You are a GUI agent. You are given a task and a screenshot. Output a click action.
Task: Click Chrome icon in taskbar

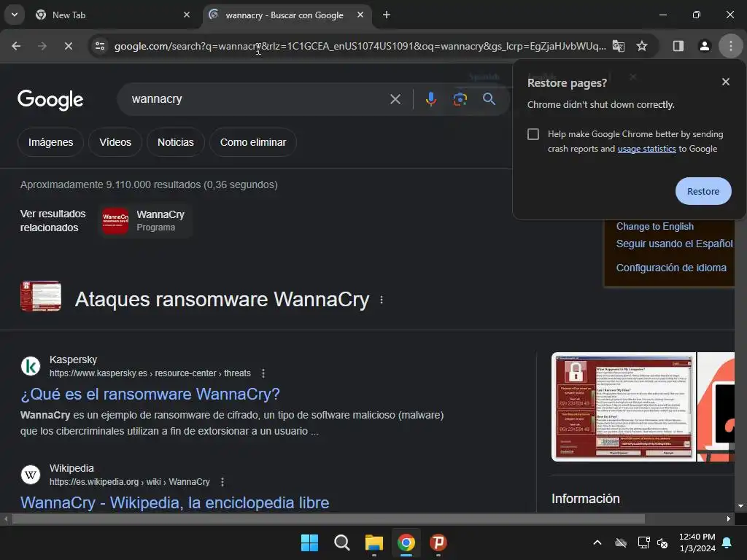pos(406,542)
